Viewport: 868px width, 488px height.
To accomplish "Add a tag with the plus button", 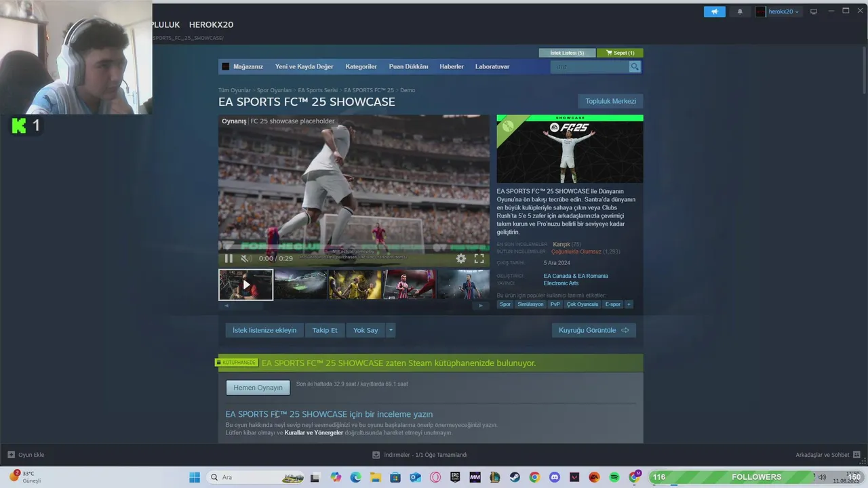I will tap(629, 304).
